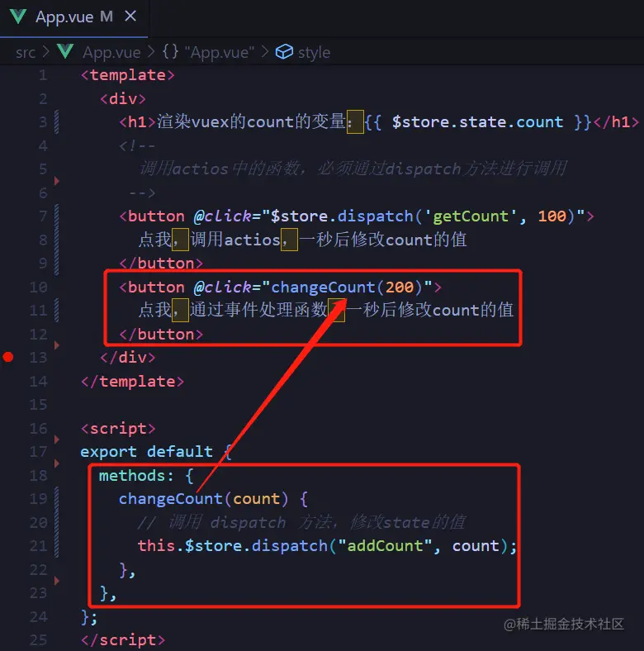Click the modified M indicator on tab
644x651 pixels.
(x=107, y=17)
